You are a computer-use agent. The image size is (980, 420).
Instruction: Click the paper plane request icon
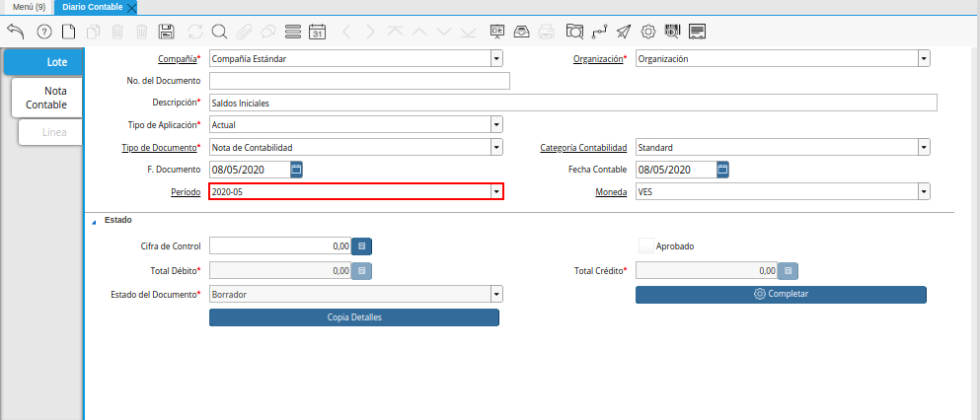coord(624,32)
